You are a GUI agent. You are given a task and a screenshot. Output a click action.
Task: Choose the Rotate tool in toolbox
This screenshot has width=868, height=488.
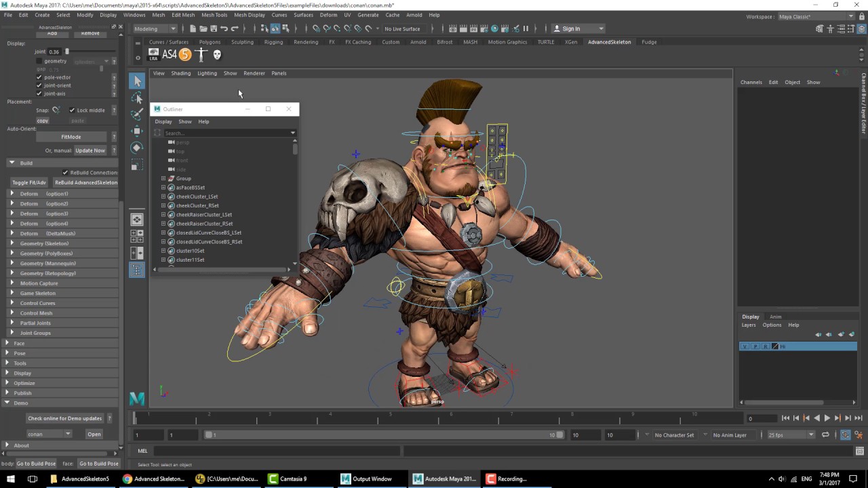pos(137,148)
